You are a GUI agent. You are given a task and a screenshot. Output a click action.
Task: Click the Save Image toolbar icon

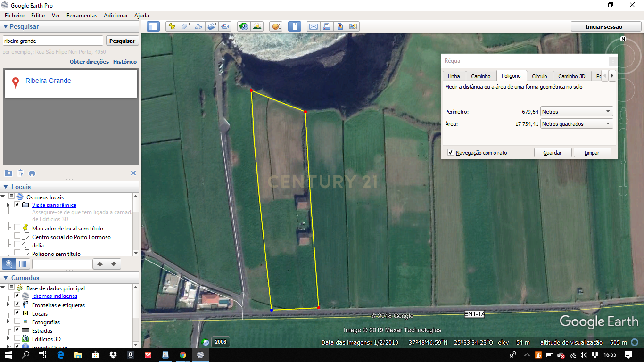coord(339,26)
